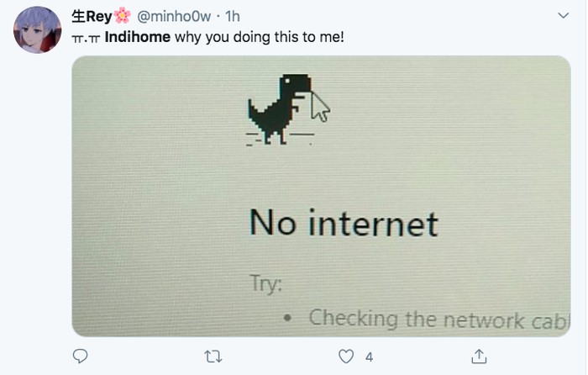This screenshot has height=375, width=588.
Task: Click the "Try:" text in the photo
Action: (x=266, y=283)
